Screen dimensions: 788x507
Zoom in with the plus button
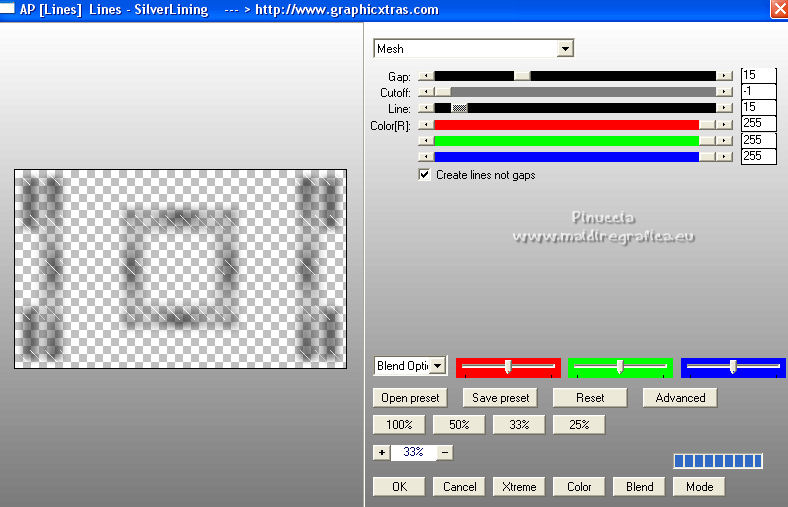[381, 452]
